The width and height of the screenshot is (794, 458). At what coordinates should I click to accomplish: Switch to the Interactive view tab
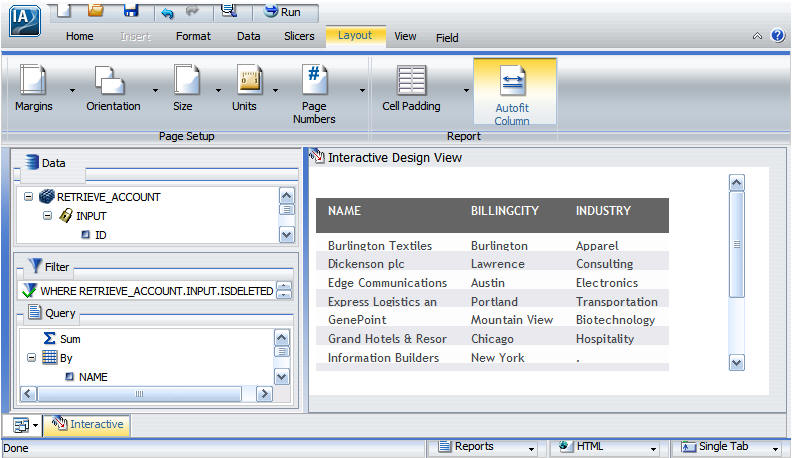[x=87, y=425]
